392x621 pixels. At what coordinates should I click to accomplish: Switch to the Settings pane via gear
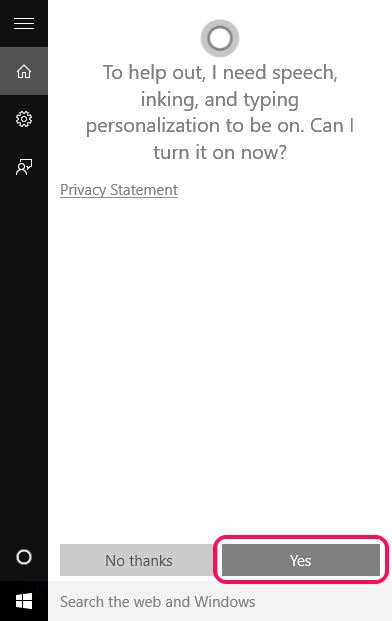tap(24, 119)
